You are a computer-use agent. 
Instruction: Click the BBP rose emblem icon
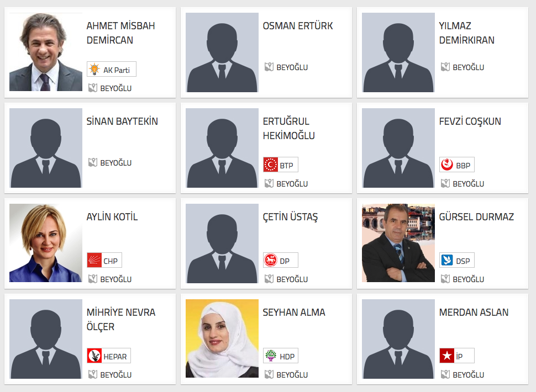[x=446, y=165]
